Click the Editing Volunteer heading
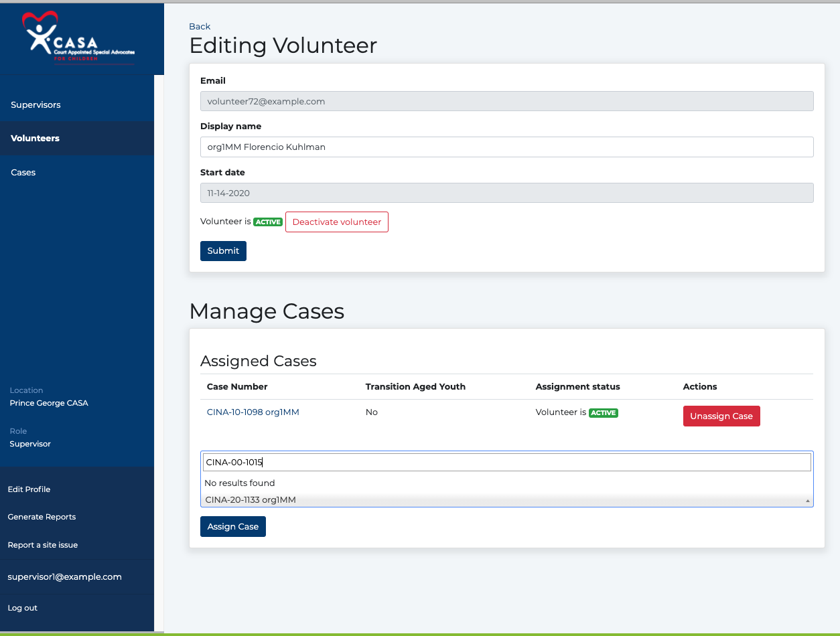This screenshot has width=840, height=636. tap(283, 46)
